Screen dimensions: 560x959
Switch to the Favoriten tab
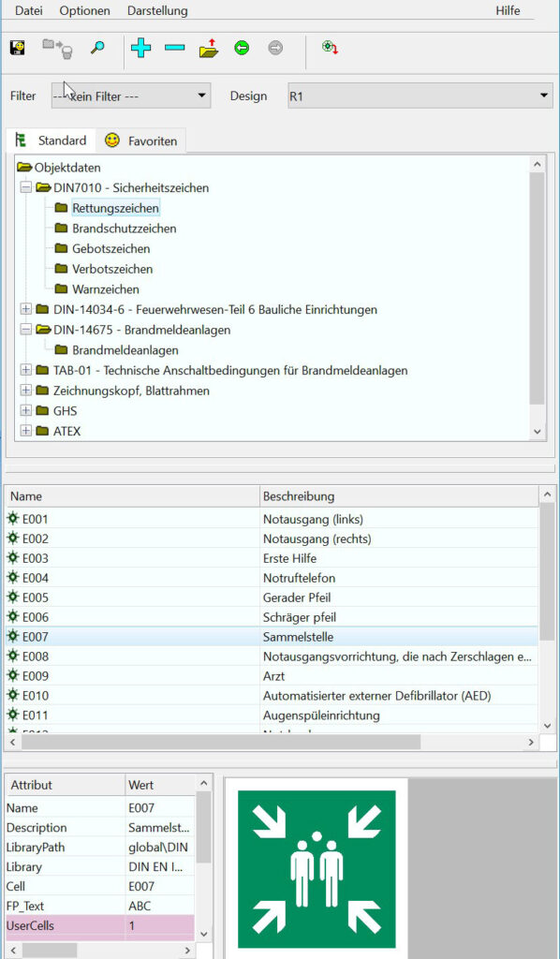[x=140, y=140]
